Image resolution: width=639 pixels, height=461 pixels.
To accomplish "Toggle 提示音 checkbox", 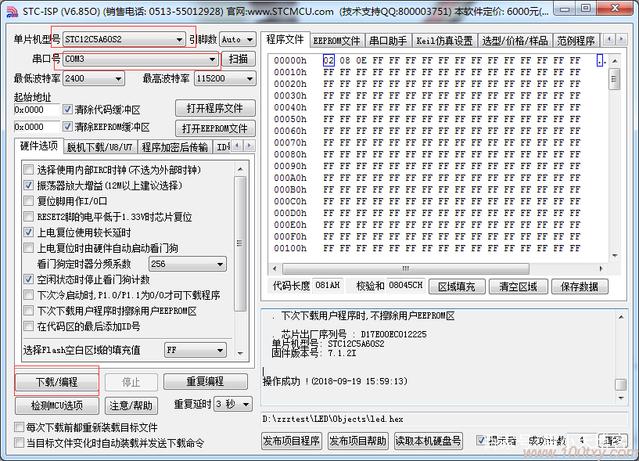I will (481, 440).
